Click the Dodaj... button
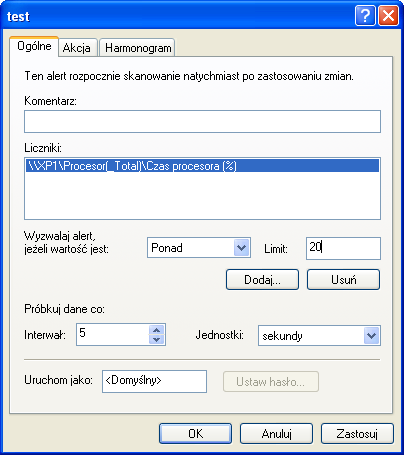The height and width of the screenshot is (455, 404). pyautogui.click(x=262, y=279)
